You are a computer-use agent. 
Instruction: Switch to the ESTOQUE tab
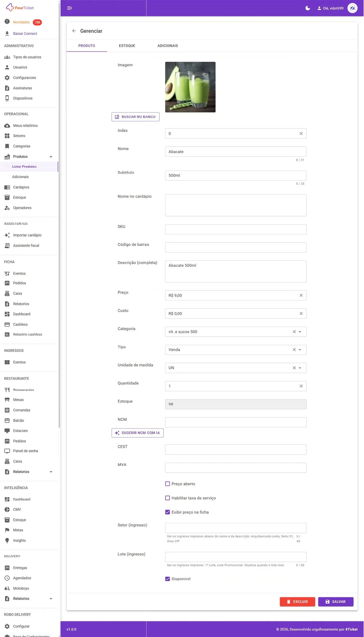(x=127, y=46)
